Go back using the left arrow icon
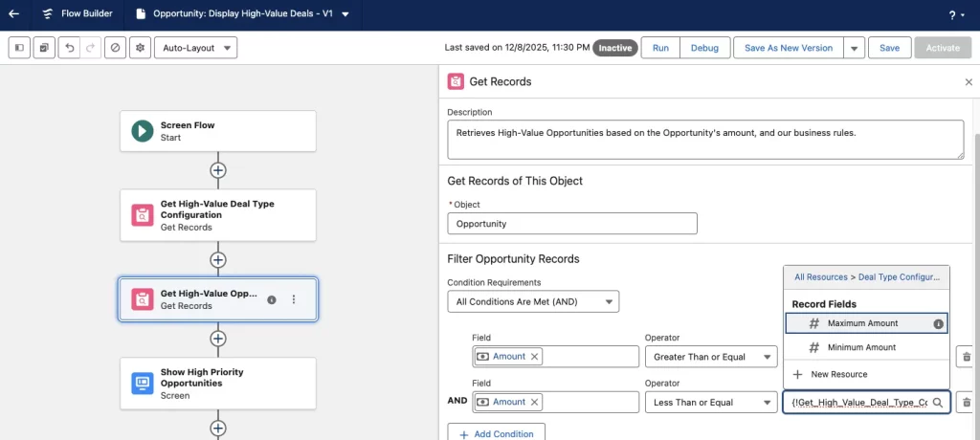 tap(13, 13)
